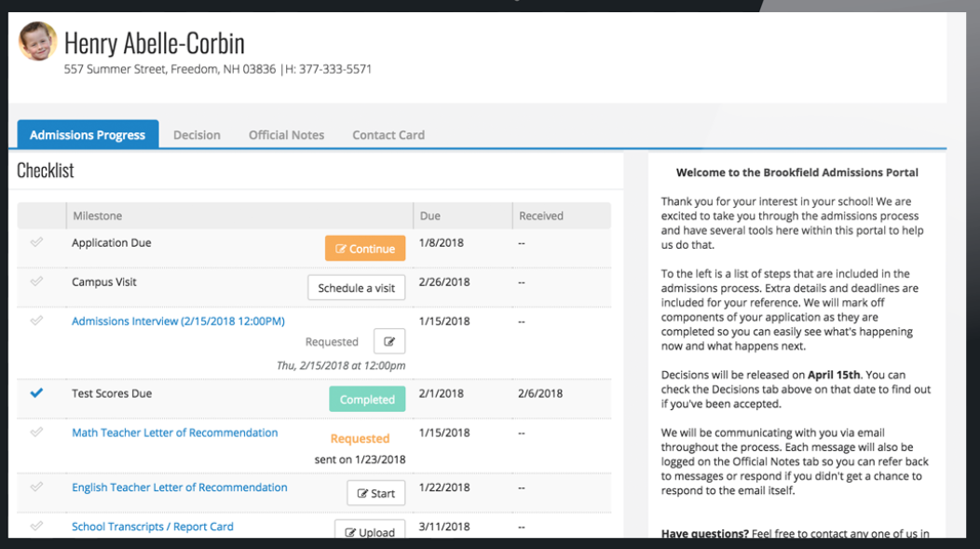
Task: Open the Official Notes tab
Action: pyautogui.click(x=286, y=134)
